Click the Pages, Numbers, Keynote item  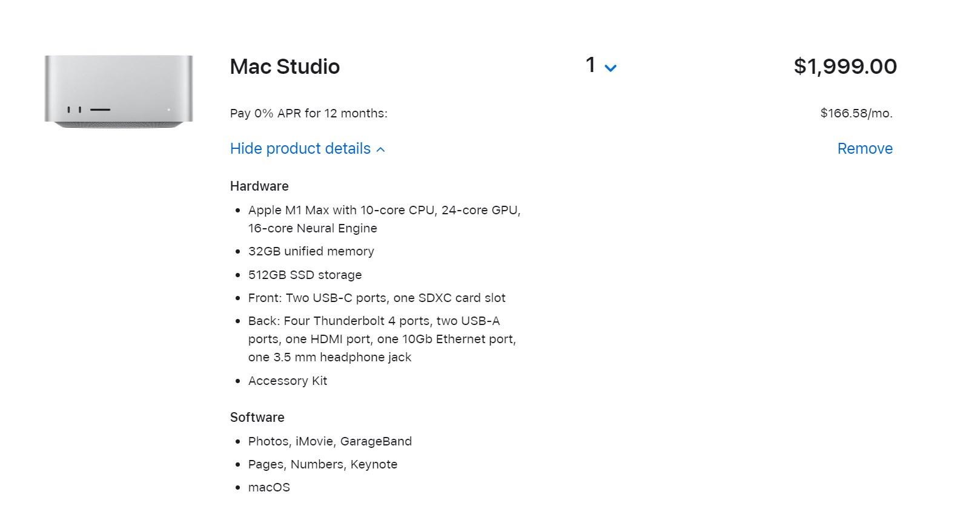pyautogui.click(x=323, y=464)
